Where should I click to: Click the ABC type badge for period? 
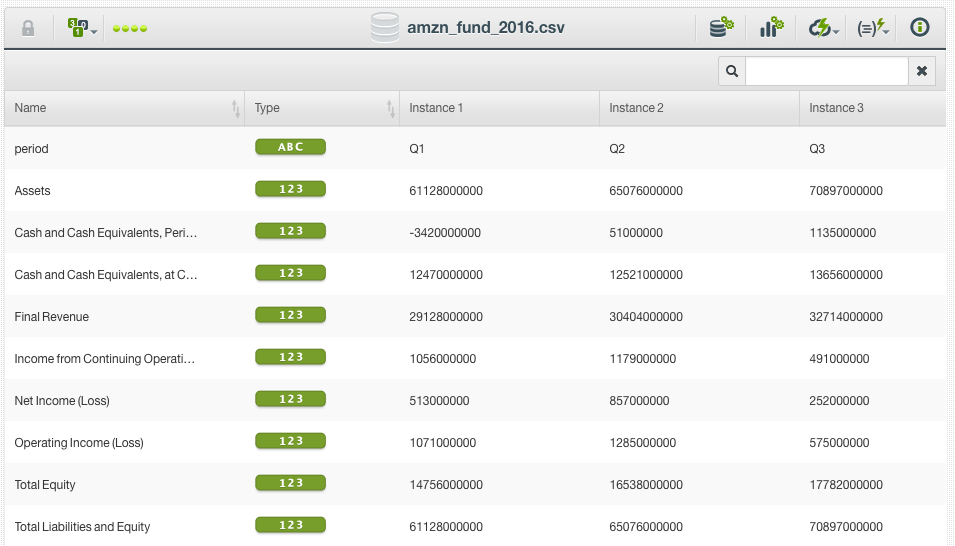click(290, 147)
